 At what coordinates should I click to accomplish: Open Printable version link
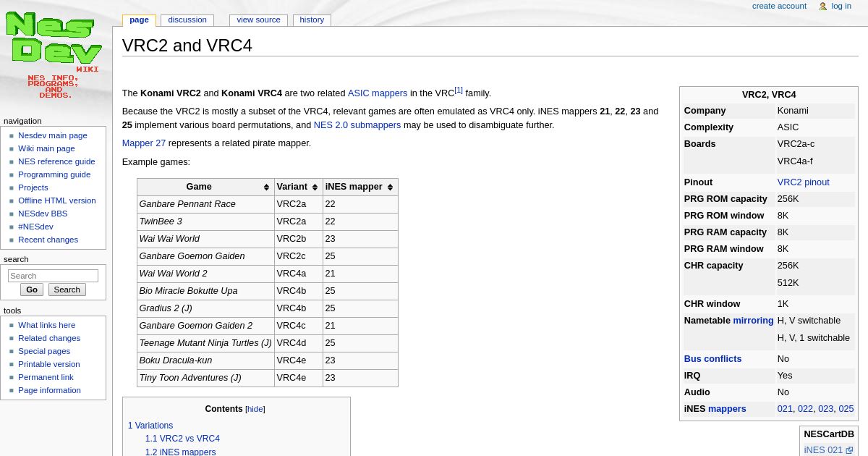(49, 364)
